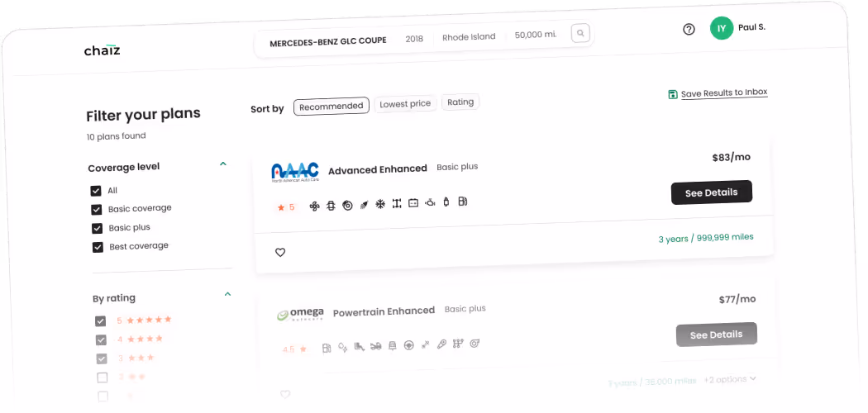Collapse the By rating filter section
Image resolution: width=868 pixels, height=413 pixels.
click(x=227, y=293)
